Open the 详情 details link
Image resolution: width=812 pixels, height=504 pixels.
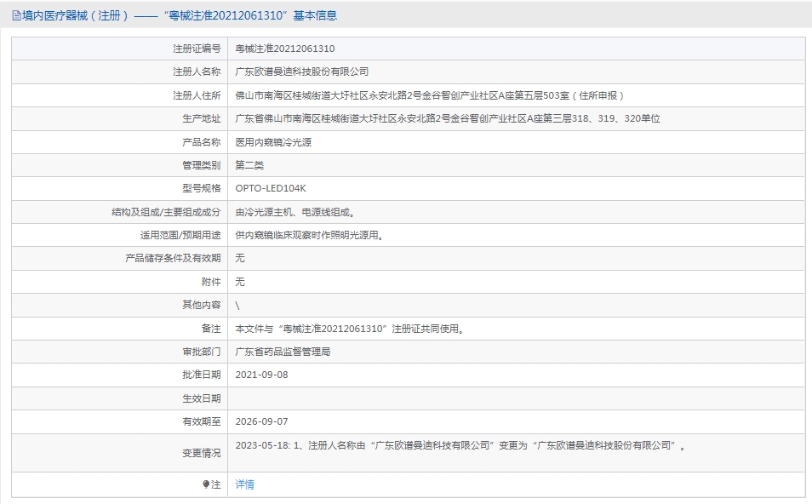(244, 484)
